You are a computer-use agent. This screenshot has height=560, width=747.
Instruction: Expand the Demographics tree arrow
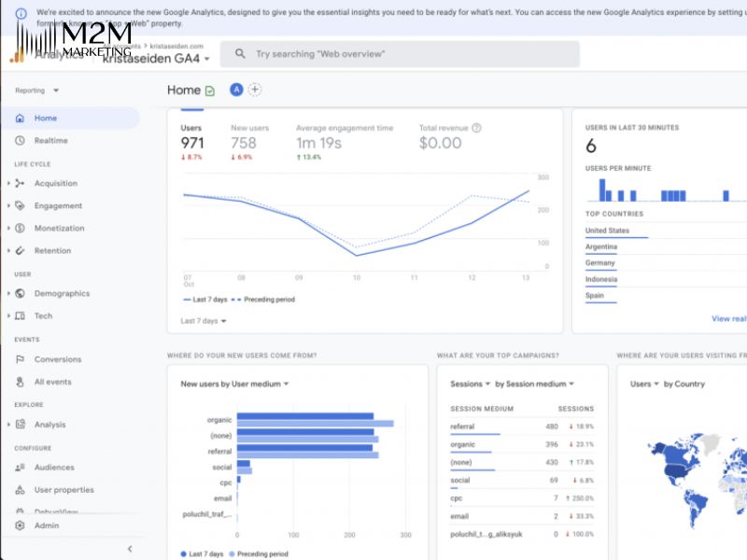click(8, 293)
